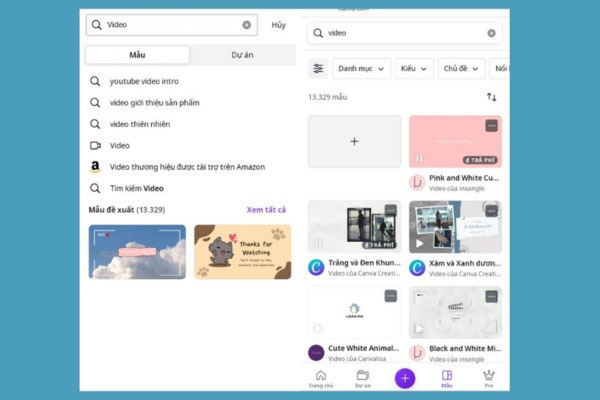Pause the Pink and White template preview
This screenshot has width=600, height=400.
point(419,158)
